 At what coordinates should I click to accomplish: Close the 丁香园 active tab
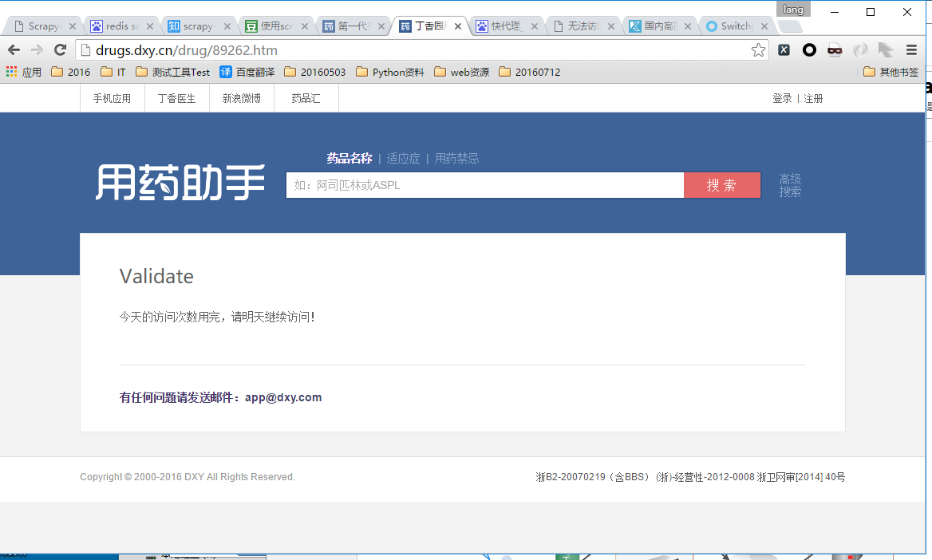pyautogui.click(x=458, y=26)
